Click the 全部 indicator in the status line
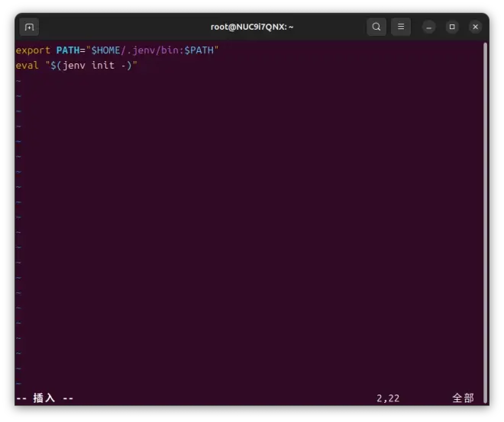This screenshot has width=504, height=422. pos(463,398)
